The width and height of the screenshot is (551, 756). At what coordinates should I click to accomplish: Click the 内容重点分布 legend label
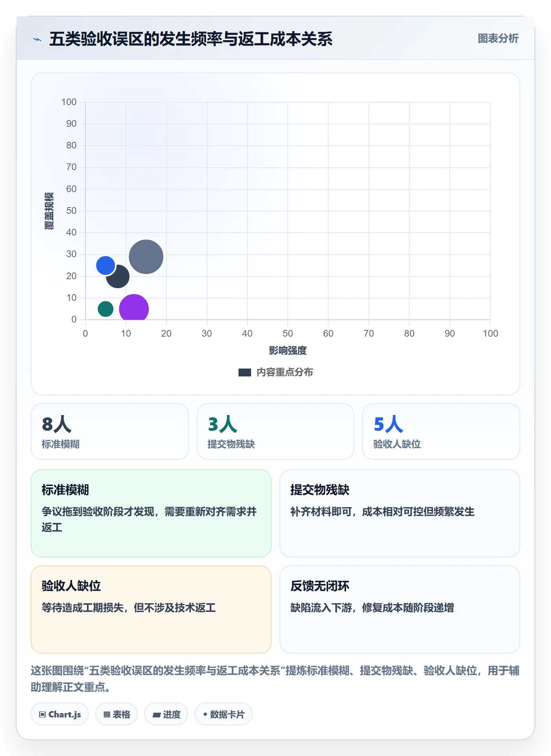pyautogui.click(x=285, y=372)
